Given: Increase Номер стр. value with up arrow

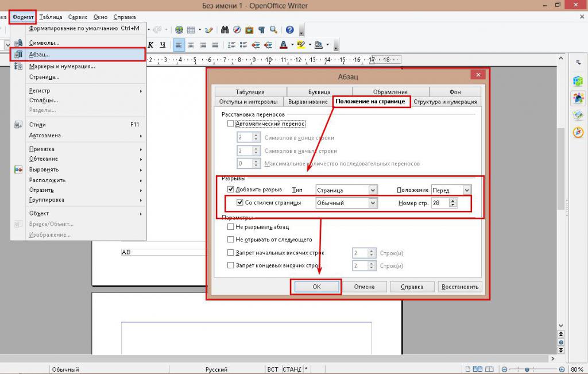Looking at the screenshot, I should 453,201.
